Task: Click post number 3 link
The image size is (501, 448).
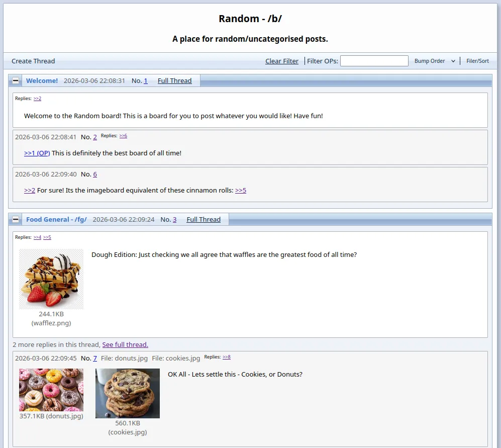Action: 174,219
